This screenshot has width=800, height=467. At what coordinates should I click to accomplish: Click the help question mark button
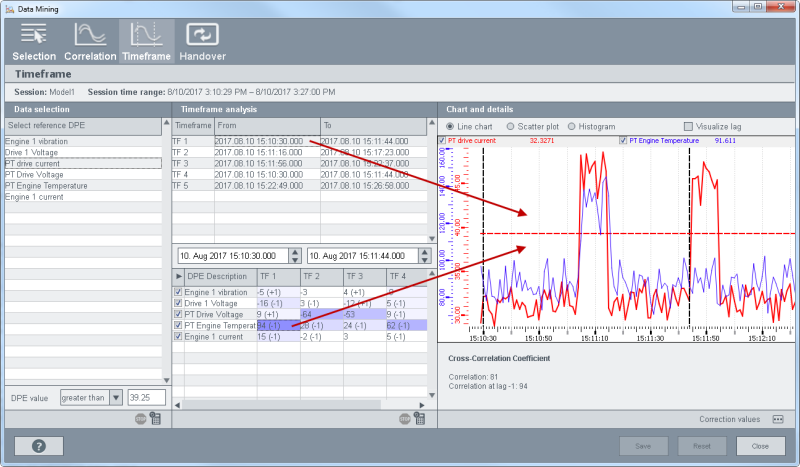(x=38, y=446)
